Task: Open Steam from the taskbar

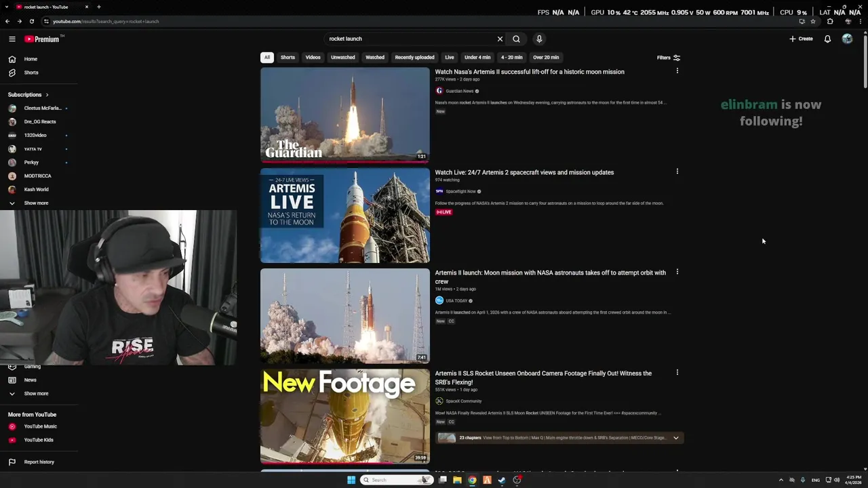Action: pyautogui.click(x=502, y=480)
